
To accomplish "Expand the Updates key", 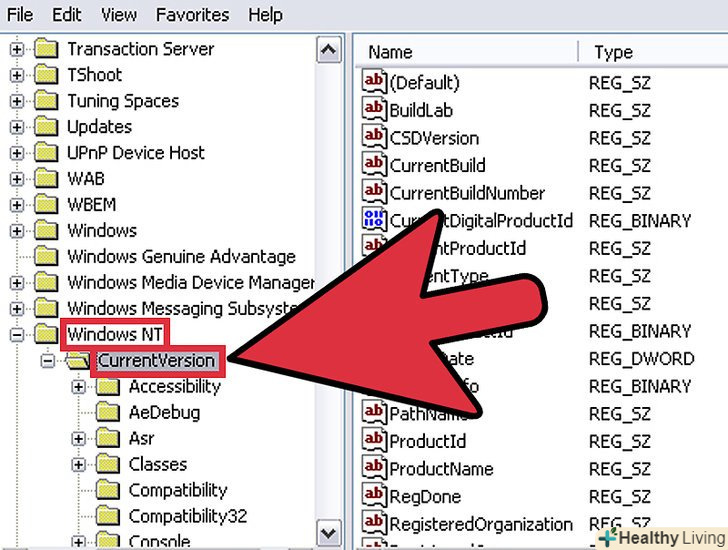I will point(17,127).
